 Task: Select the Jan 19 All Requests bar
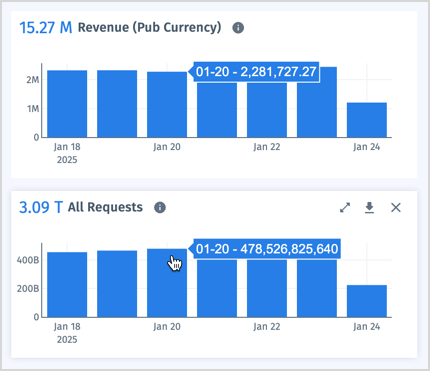117,284
